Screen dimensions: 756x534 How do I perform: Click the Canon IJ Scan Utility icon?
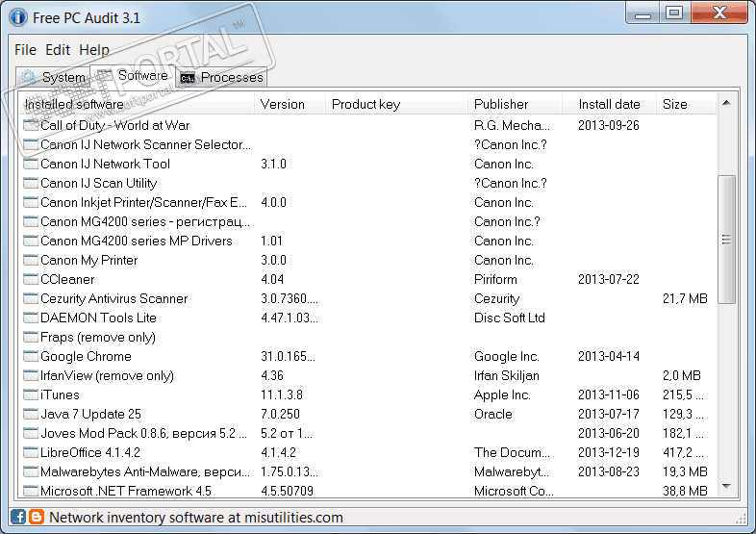click(x=31, y=184)
